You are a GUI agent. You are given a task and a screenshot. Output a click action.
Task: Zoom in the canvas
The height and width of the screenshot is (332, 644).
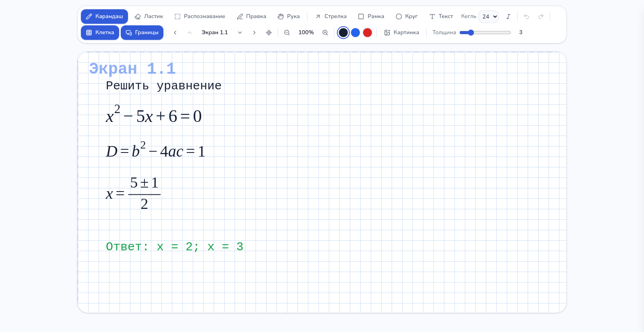coord(325,33)
